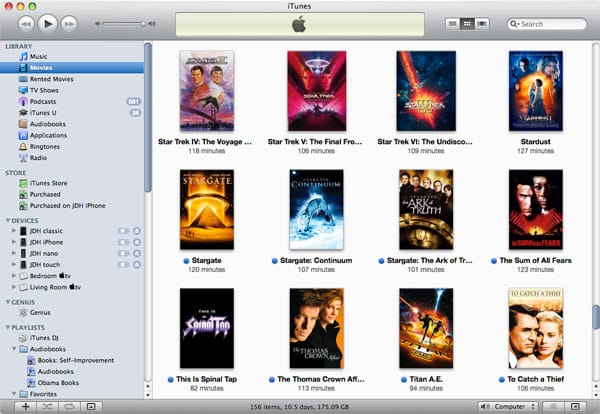The image size is (600, 414).
Task: Skip to the previous track
Action: pyautogui.click(x=26, y=24)
